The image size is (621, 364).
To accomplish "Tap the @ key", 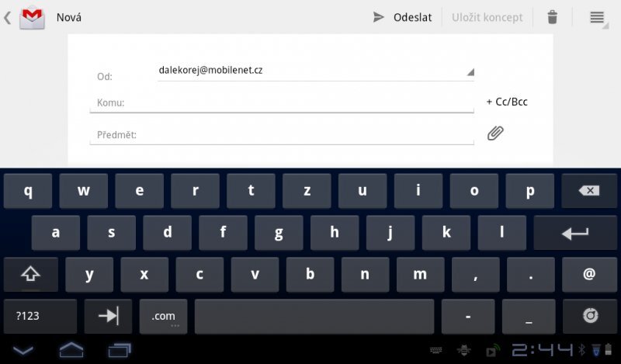I will coord(589,275).
